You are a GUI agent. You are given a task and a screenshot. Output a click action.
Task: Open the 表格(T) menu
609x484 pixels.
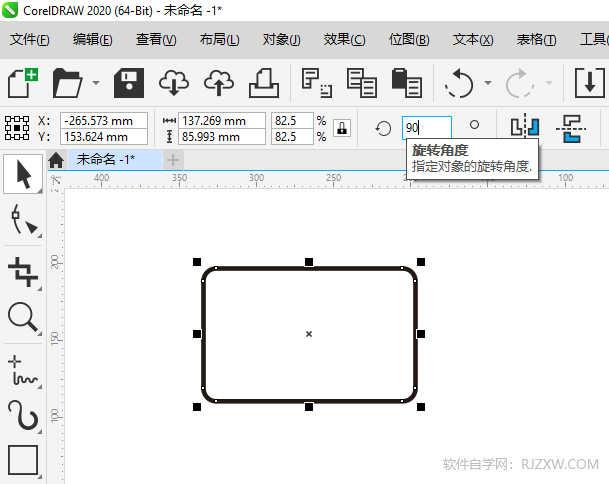(536, 40)
